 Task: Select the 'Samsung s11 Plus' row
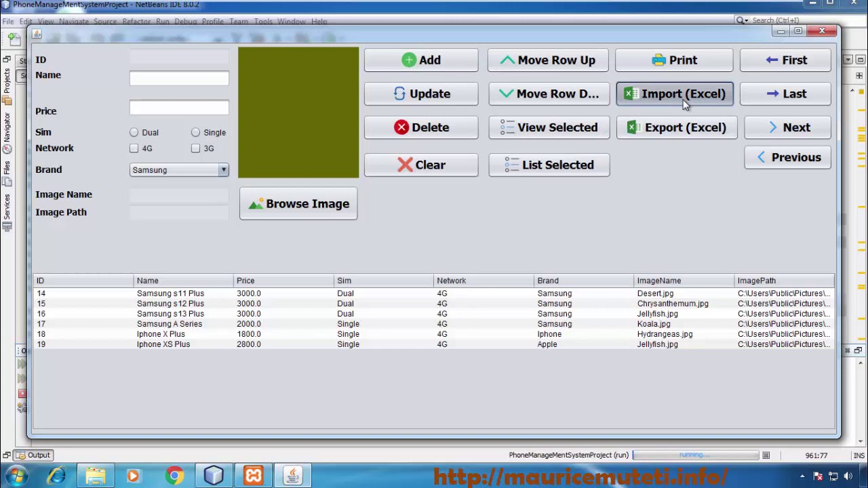click(x=434, y=293)
